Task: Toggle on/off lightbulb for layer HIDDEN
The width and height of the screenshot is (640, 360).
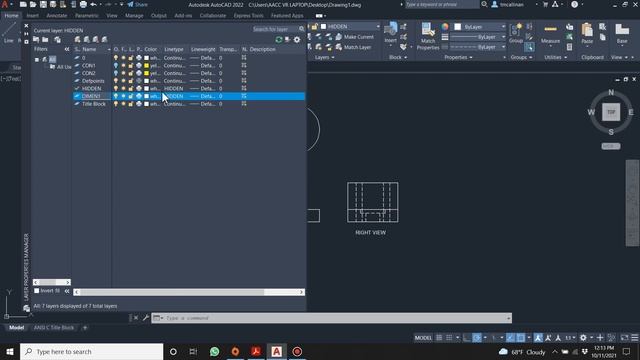Action: point(116,88)
